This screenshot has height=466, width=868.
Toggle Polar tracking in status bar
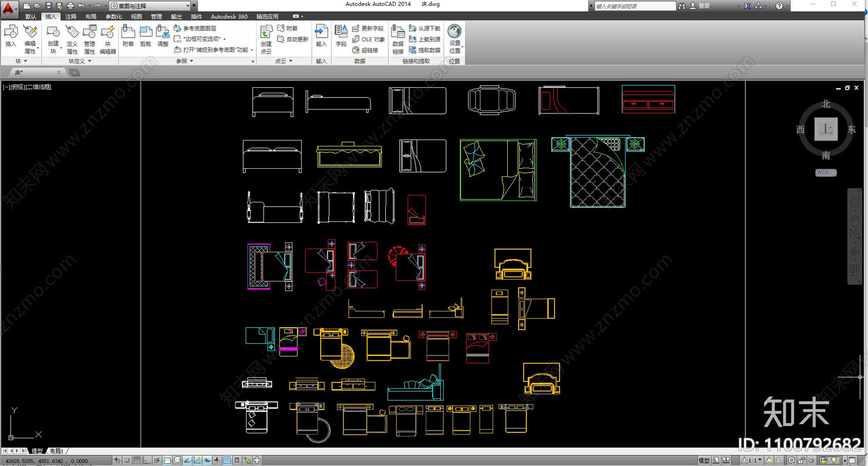pos(157,460)
